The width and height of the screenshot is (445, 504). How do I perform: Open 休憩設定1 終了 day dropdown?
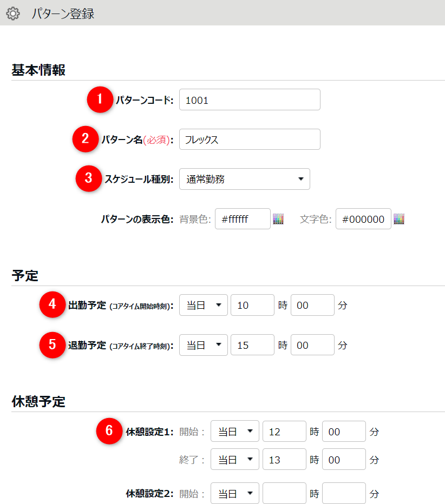[x=234, y=460]
